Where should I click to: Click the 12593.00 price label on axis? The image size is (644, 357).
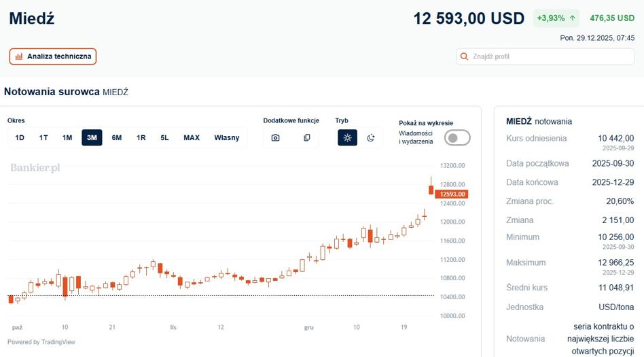coord(451,194)
